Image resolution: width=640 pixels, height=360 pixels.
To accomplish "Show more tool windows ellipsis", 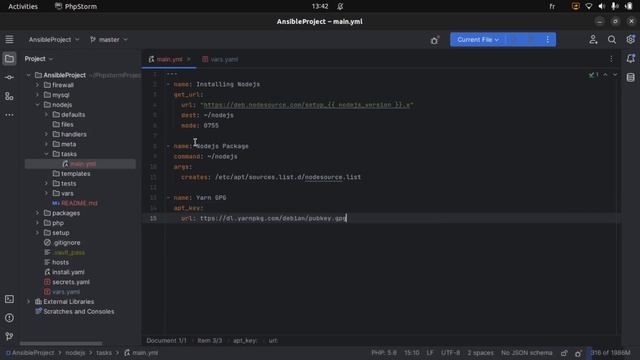I will pos(9,115).
